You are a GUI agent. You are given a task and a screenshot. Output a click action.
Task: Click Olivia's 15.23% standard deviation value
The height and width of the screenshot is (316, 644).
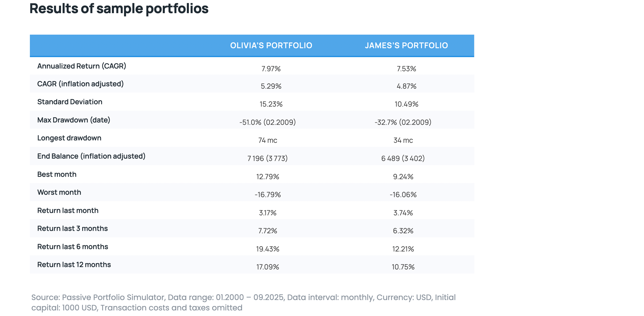(271, 104)
